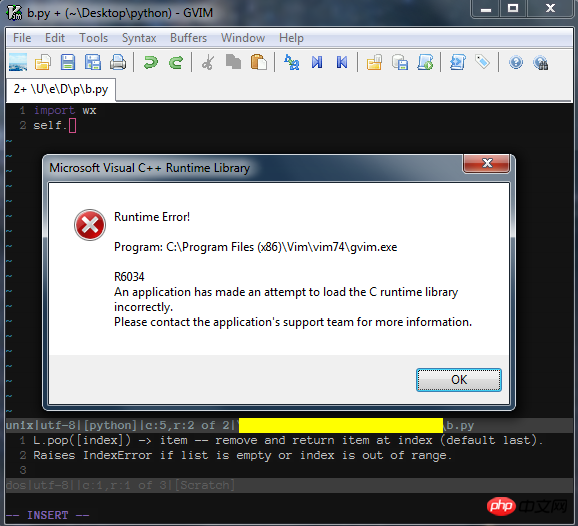Jump to the next search match

tap(317, 62)
